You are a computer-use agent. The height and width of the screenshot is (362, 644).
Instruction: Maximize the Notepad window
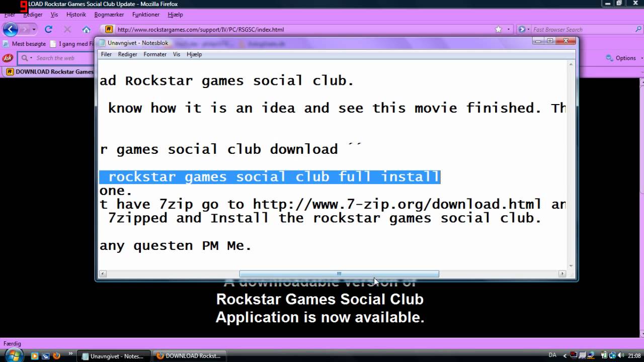[550, 41]
